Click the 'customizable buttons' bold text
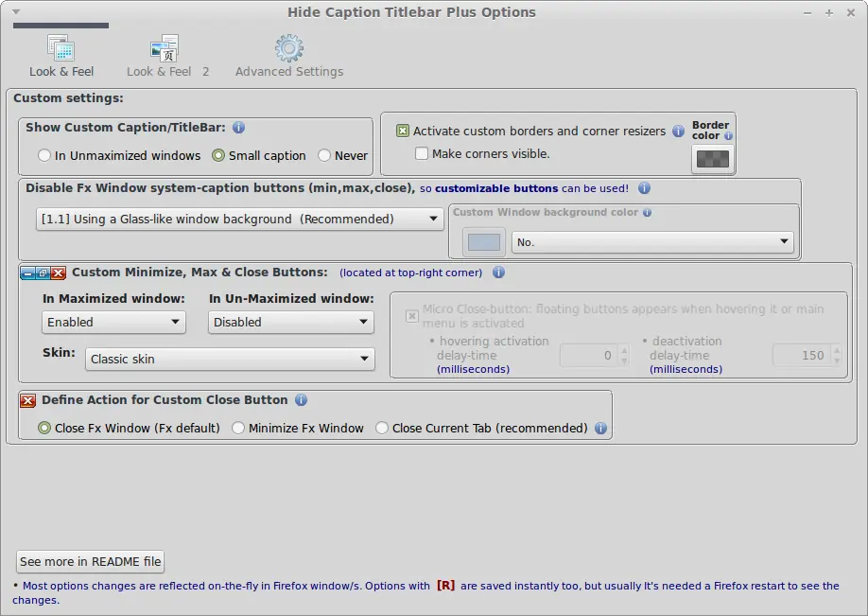Image resolution: width=868 pixels, height=616 pixels. coord(496,188)
